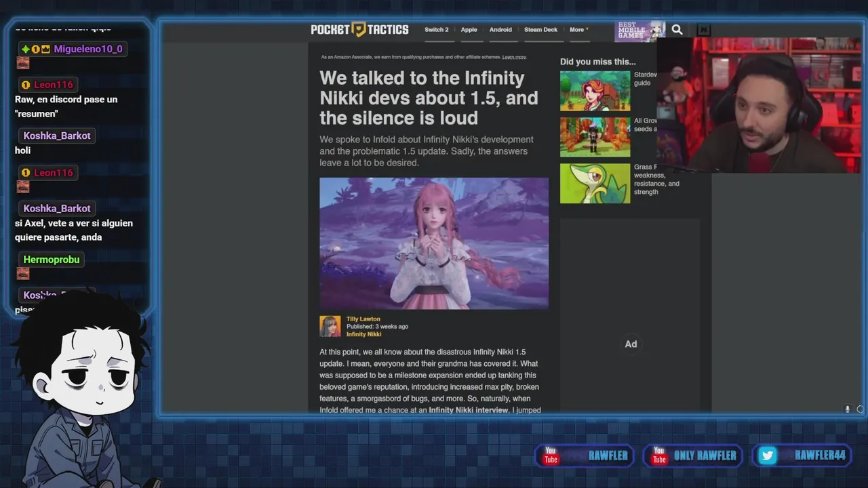Click the YouTube logo on RAWFLER badge
This screenshot has height=488, width=868.
pyautogui.click(x=551, y=455)
